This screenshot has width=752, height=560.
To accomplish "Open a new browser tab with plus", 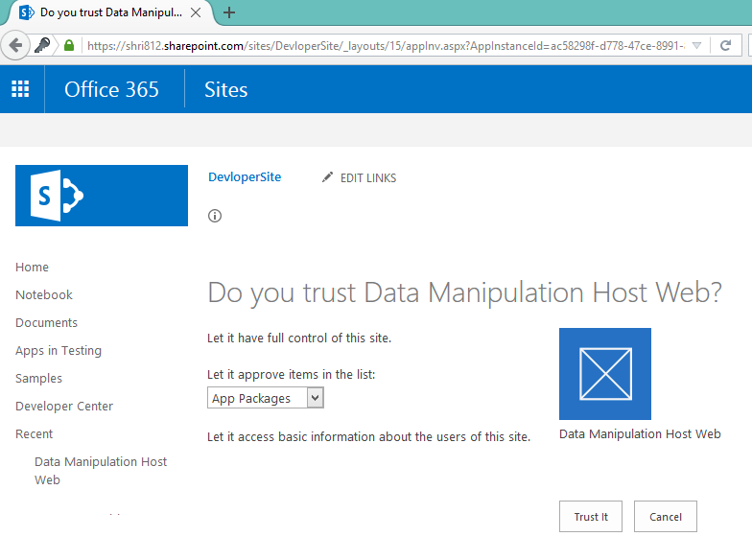I will coord(229,12).
